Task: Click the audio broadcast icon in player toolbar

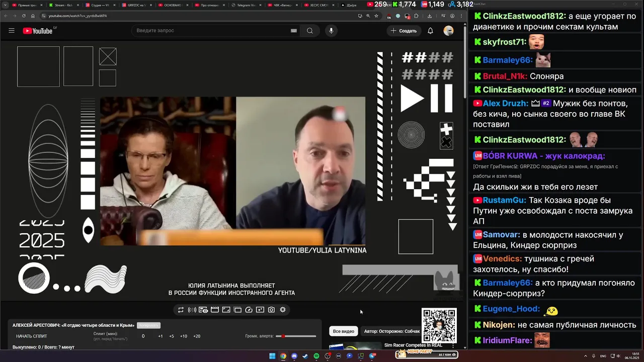Action: tap(192, 310)
